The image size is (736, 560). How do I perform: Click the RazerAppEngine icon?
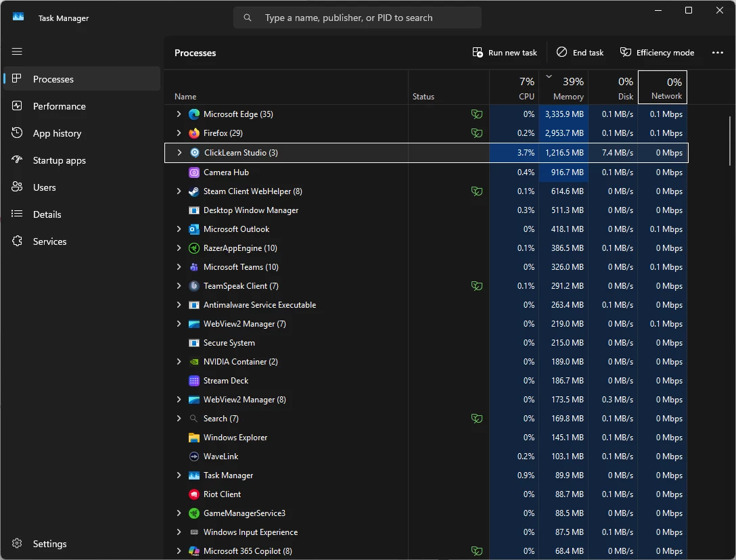[194, 248]
